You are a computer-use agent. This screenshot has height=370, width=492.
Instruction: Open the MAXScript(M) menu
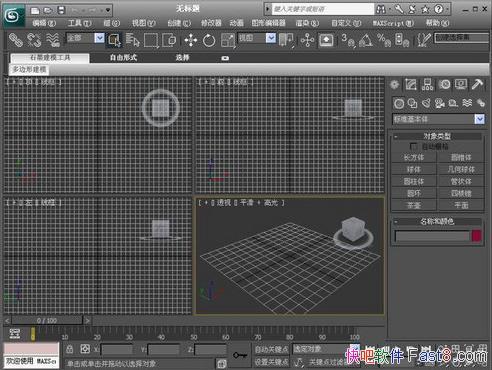tap(393, 23)
